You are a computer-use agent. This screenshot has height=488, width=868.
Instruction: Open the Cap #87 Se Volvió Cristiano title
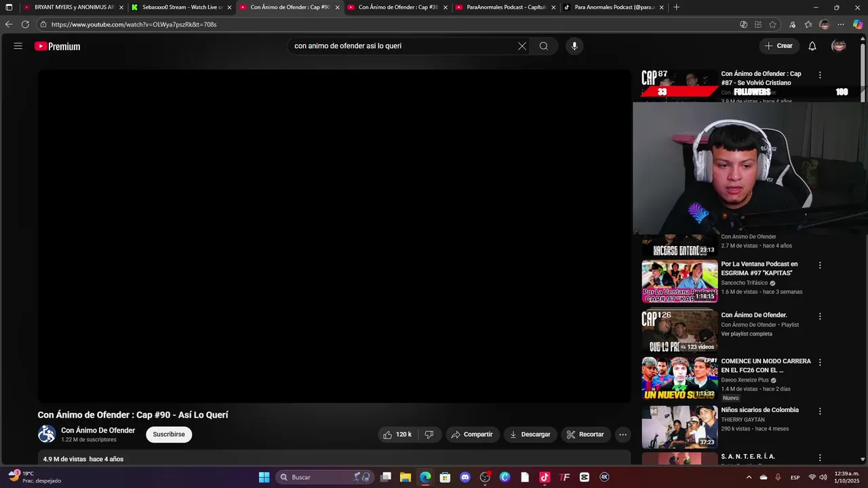[761, 78]
